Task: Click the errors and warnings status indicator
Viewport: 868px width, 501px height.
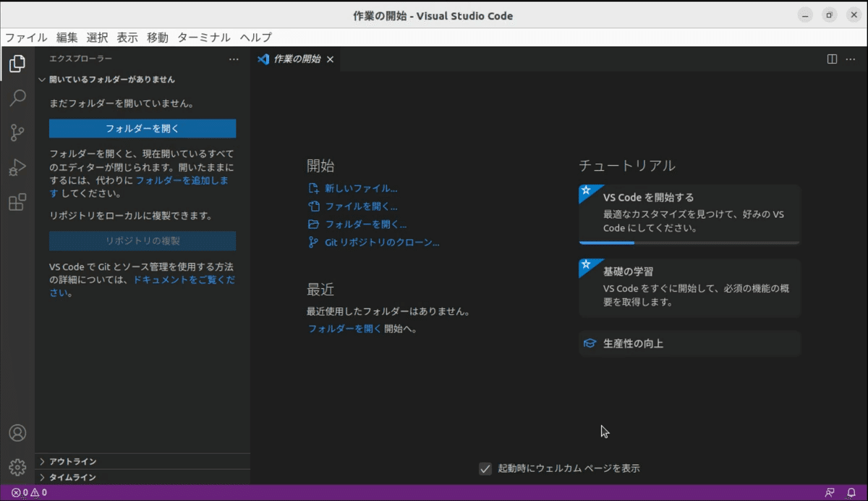Action: [x=29, y=492]
